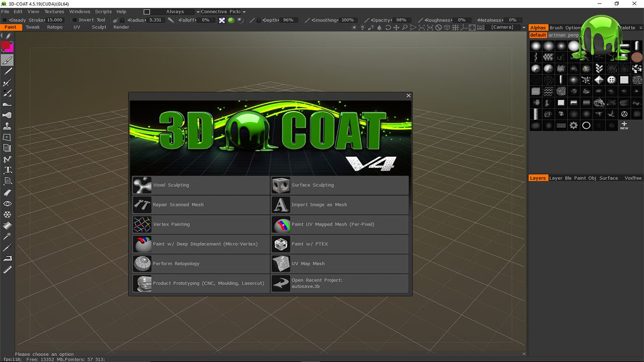Toggle pen pressure icon beside Opacity
The height and width of the screenshot is (362, 644).
[x=368, y=20]
